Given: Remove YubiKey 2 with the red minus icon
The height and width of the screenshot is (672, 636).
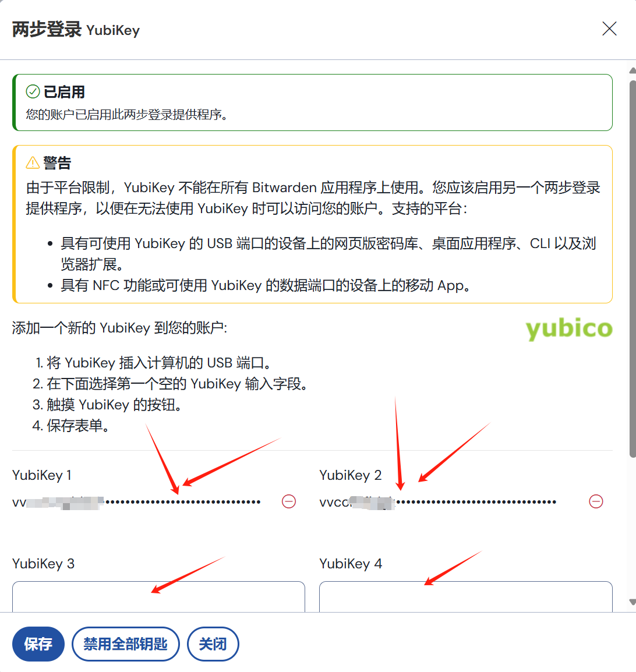Looking at the screenshot, I should (596, 501).
